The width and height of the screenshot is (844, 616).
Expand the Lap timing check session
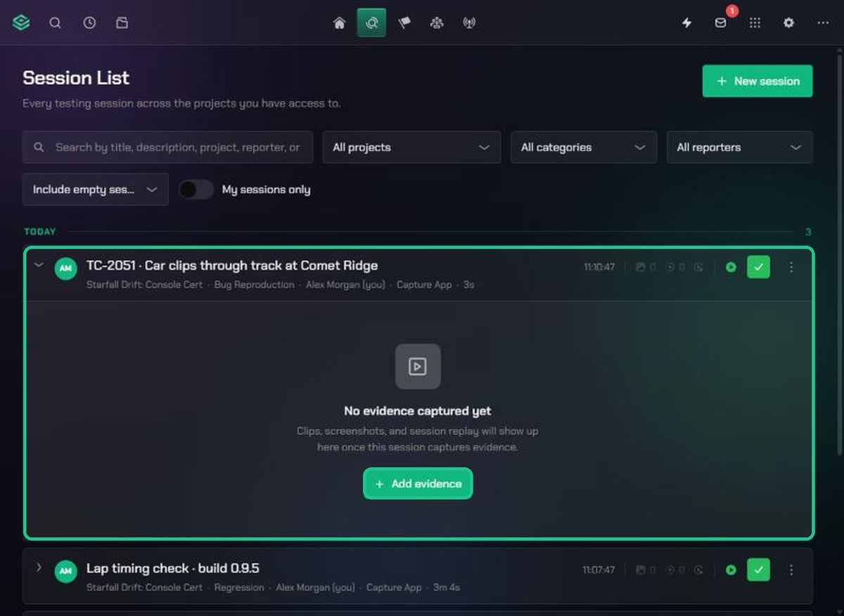[39, 567]
